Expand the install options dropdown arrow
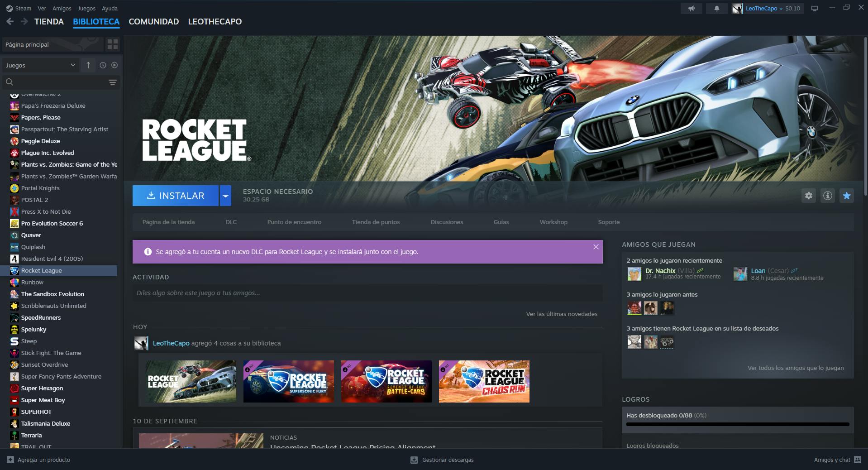Image resolution: width=868 pixels, height=470 pixels. (225, 196)
